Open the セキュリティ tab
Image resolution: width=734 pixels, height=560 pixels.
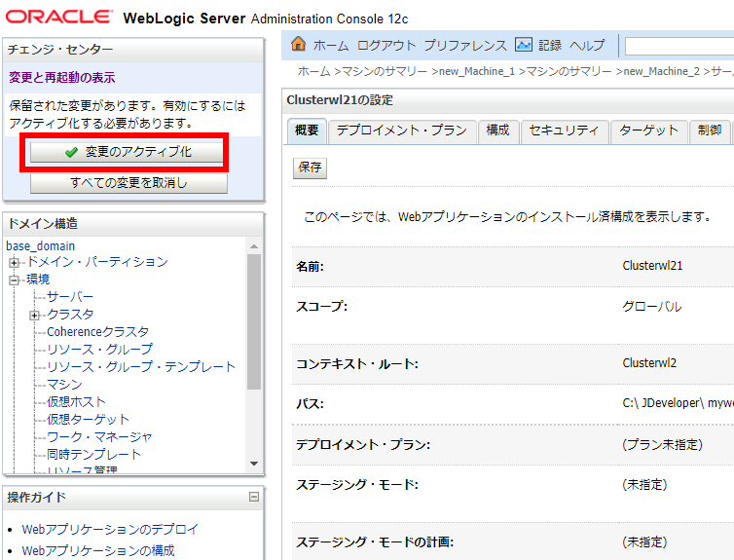pyautogui.click(x=564, y=131)
